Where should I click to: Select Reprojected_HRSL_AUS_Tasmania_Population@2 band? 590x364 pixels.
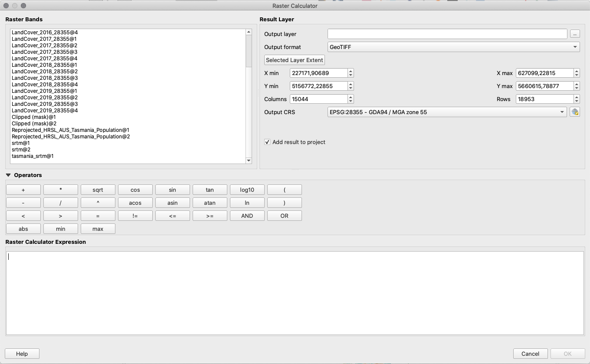click(71, 137)
